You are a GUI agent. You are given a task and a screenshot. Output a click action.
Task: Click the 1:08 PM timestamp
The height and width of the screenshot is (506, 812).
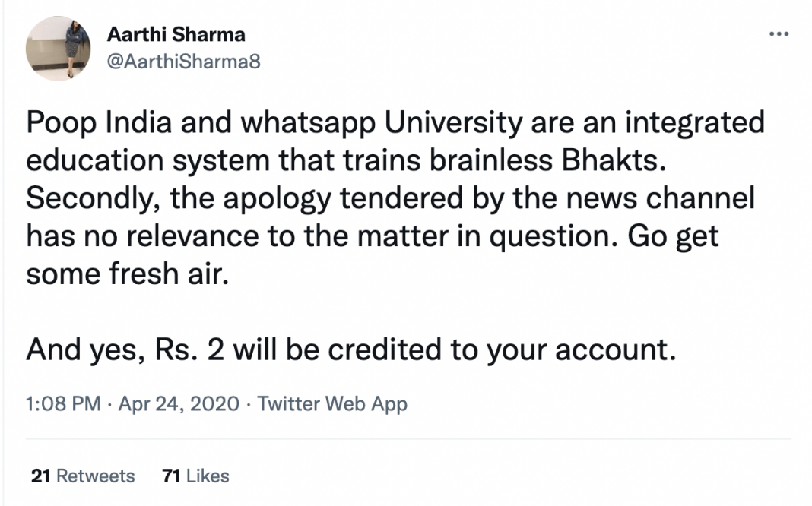[x=63, y=403]
